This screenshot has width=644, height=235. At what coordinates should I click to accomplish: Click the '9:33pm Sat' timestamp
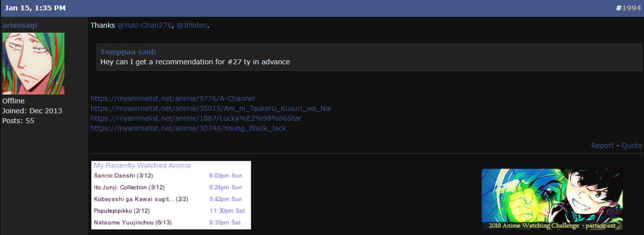(x=225, y=223)
